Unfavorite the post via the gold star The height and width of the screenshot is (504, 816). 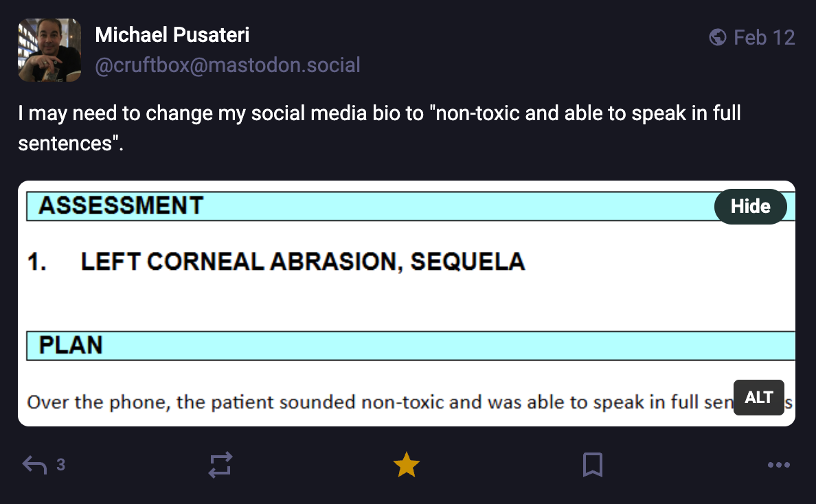(x=406, y=466)
